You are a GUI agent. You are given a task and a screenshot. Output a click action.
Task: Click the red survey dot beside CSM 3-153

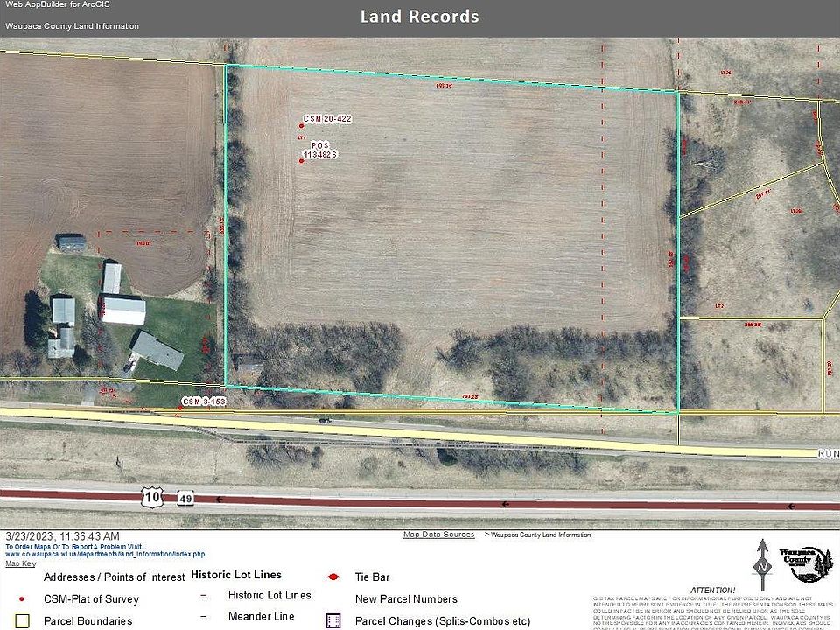180,408
